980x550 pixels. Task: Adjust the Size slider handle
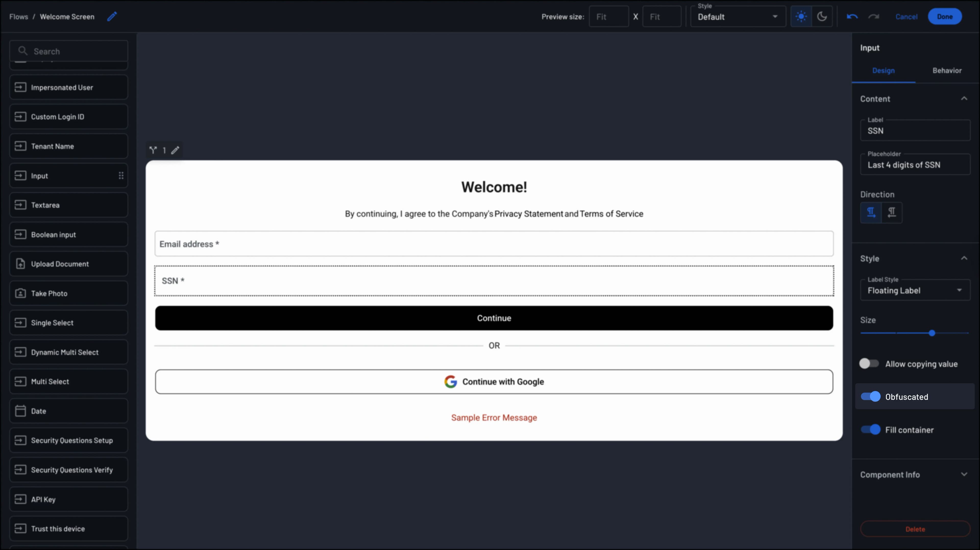coord(932,333)
